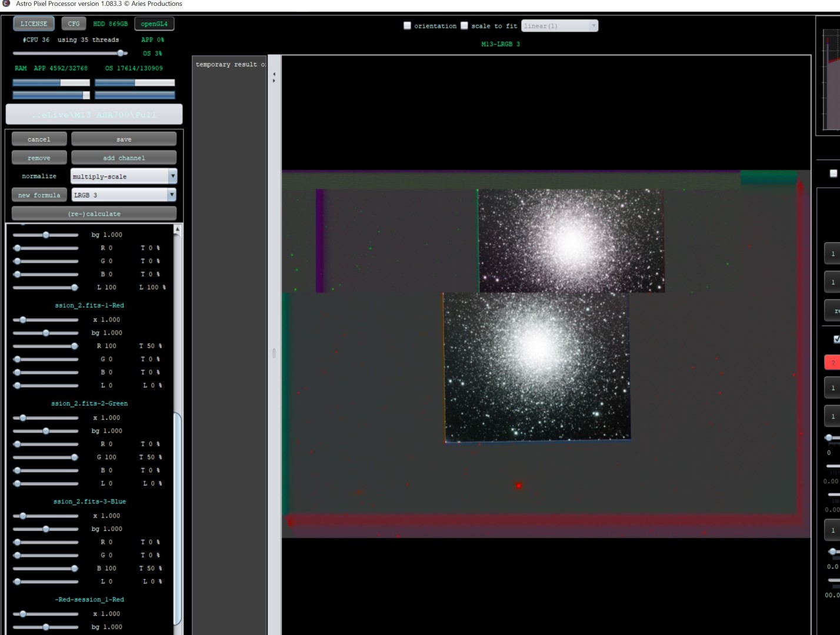
Task: Open the linear(1) dropdown
Action: tap(559, 26)
